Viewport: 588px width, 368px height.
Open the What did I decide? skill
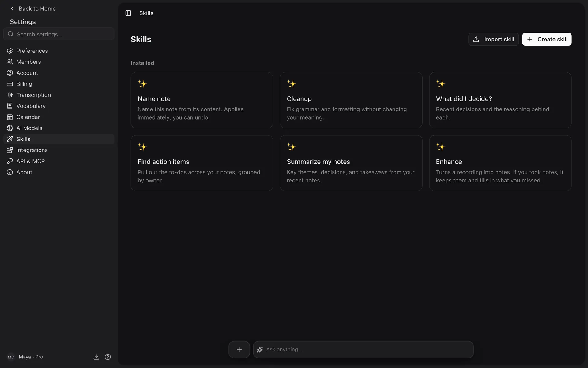point(500,100)
